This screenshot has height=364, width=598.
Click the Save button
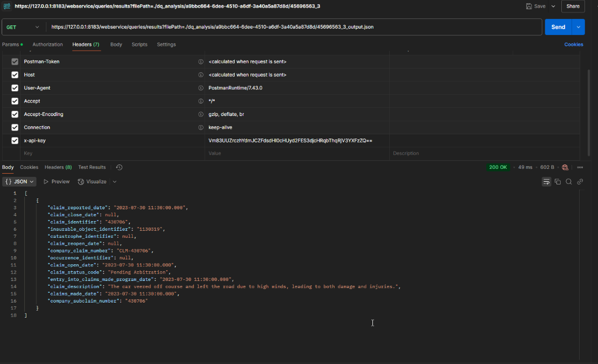coord(535,6)
